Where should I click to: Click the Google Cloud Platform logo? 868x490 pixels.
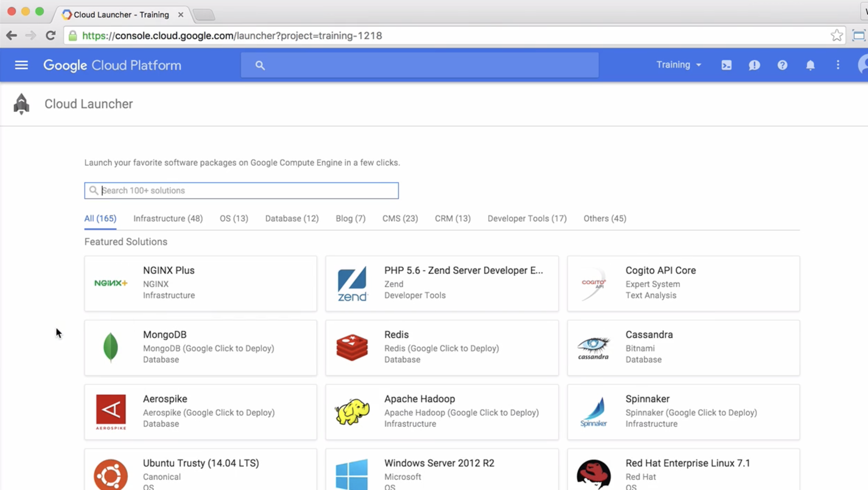pyautogui.click(x=112, y=65)
